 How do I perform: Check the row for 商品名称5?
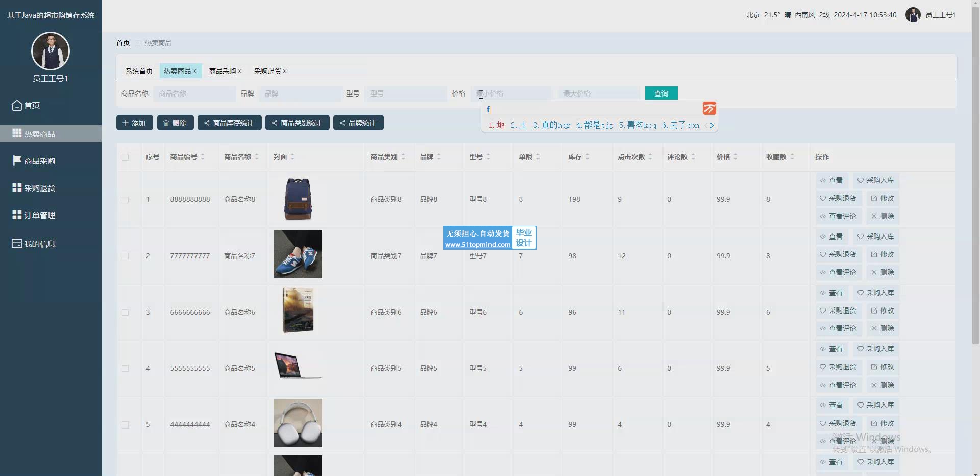[126, 369]
